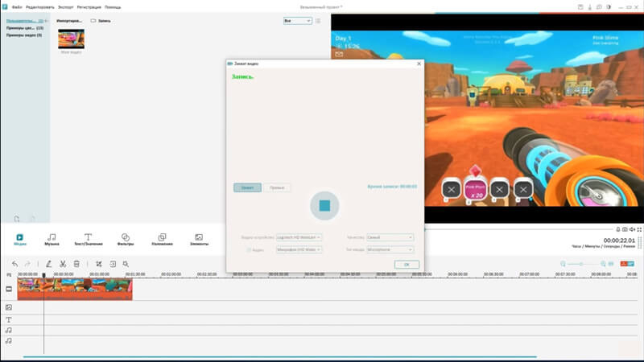Click the video track icon in timeline
Screen dimensions: 644x362
click(9, 289)
